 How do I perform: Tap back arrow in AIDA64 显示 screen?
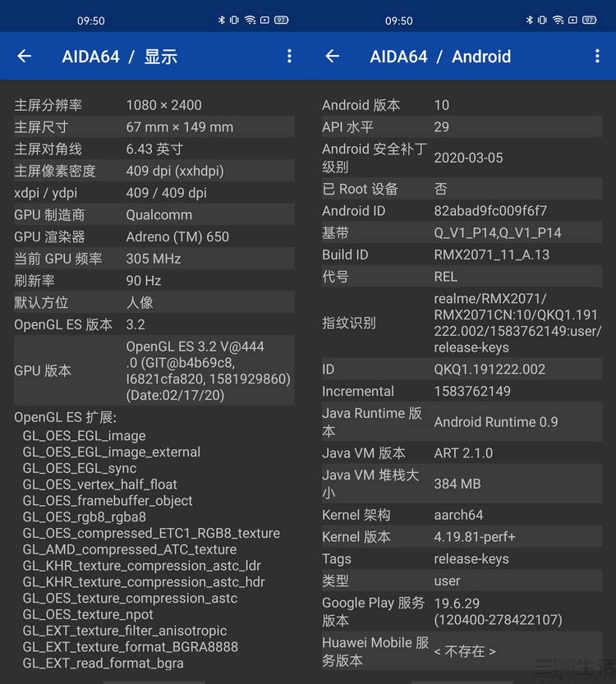click(x=25, y=56)
